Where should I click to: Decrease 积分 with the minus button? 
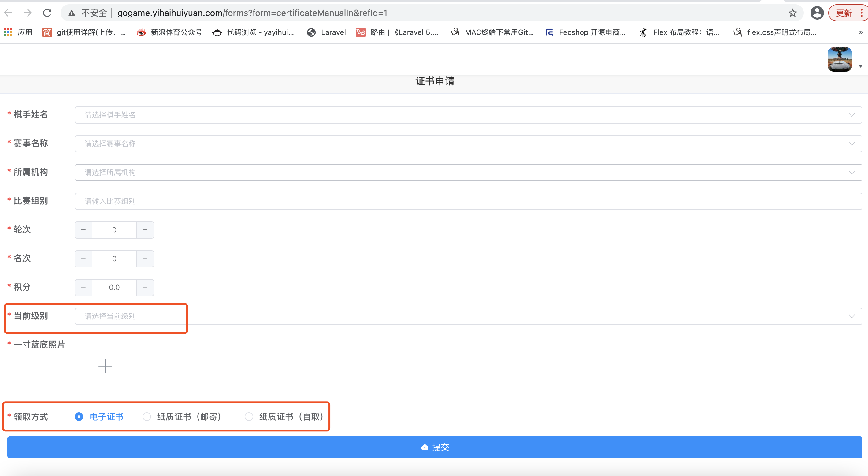[x=83, y=287]
